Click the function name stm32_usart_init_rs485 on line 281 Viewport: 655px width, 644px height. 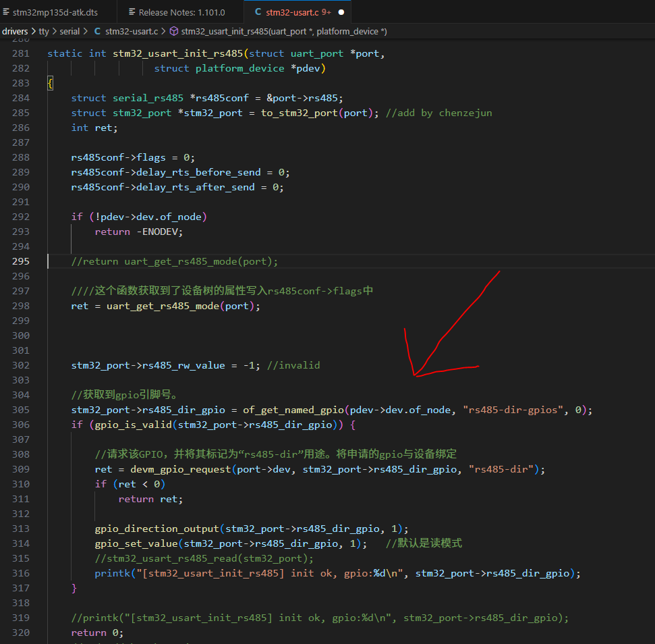[x=177, y=53]
